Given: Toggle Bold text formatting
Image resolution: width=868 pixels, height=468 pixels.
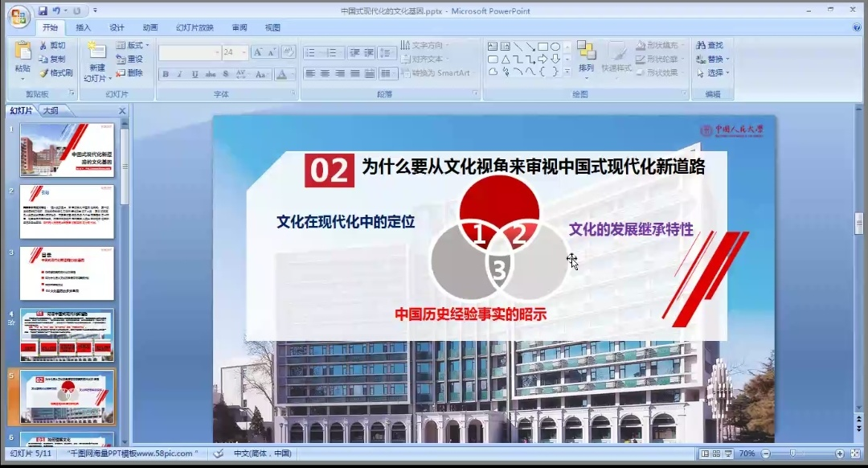Looking at the screenshot, I should tap(166, 75).
